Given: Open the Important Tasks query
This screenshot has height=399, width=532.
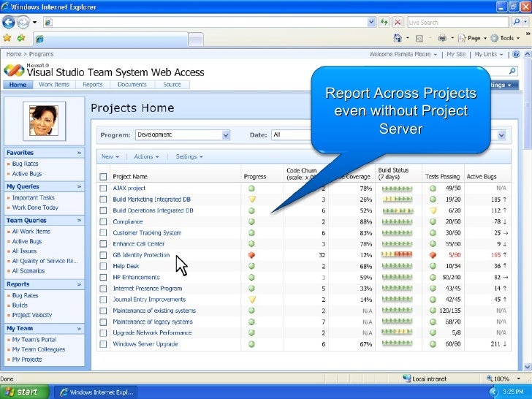Looking at the screenshot, I should coord(34,197).
